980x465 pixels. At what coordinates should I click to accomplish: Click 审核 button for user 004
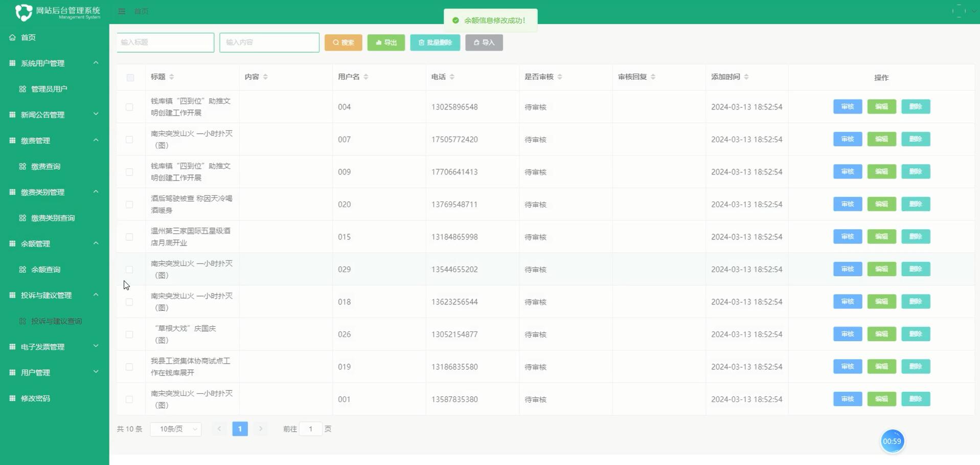[848, 106]
